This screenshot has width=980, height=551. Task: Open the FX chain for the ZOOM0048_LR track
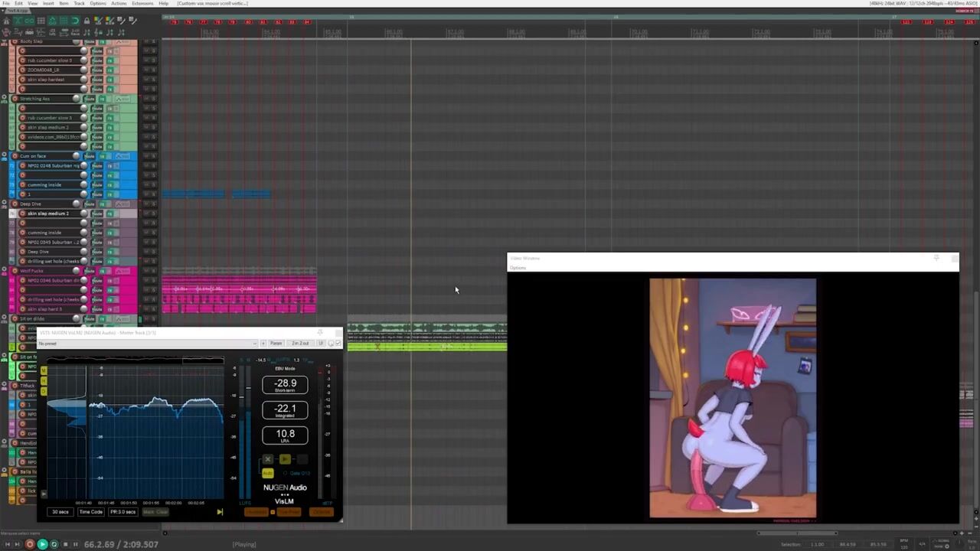tap(109, 70)
